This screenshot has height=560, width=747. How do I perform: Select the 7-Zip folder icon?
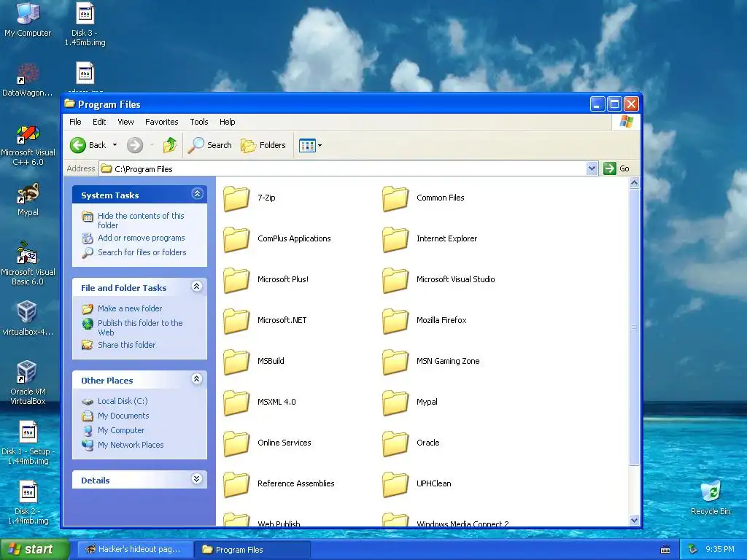[236, 198]
